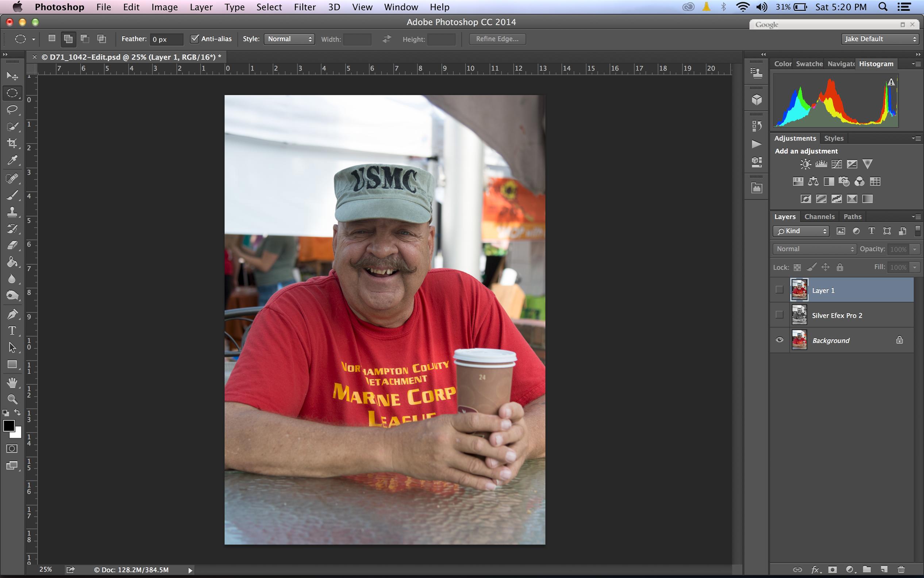Viewport: 924px width, 578px height.
Task: Click the black foreground color swatch
Action: [x=8, y=425]
